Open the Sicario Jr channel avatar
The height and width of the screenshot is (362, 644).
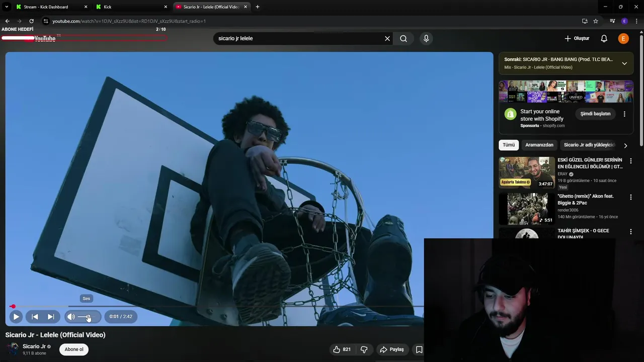click(x=12, y=349)
